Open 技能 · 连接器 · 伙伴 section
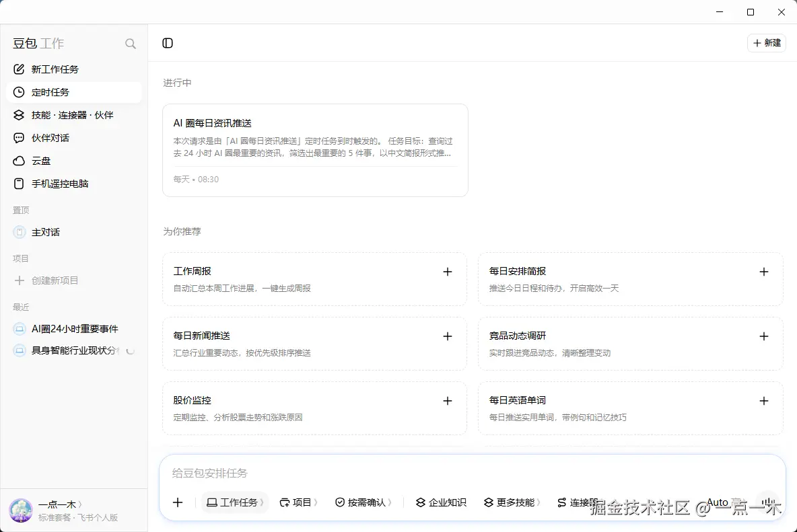Viewport: 797px width, 532px height. 73,115
